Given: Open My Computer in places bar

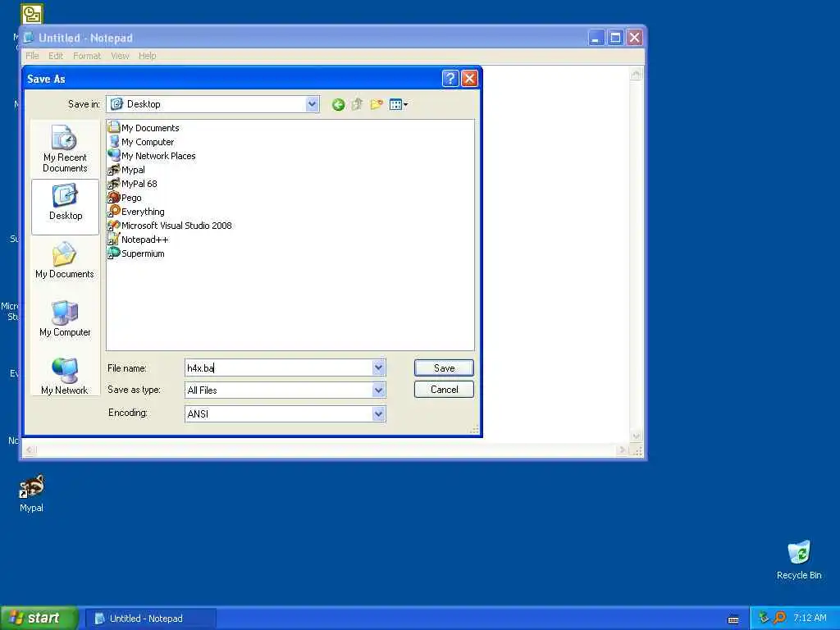Looking at the screenshot, I should (65, 318).
